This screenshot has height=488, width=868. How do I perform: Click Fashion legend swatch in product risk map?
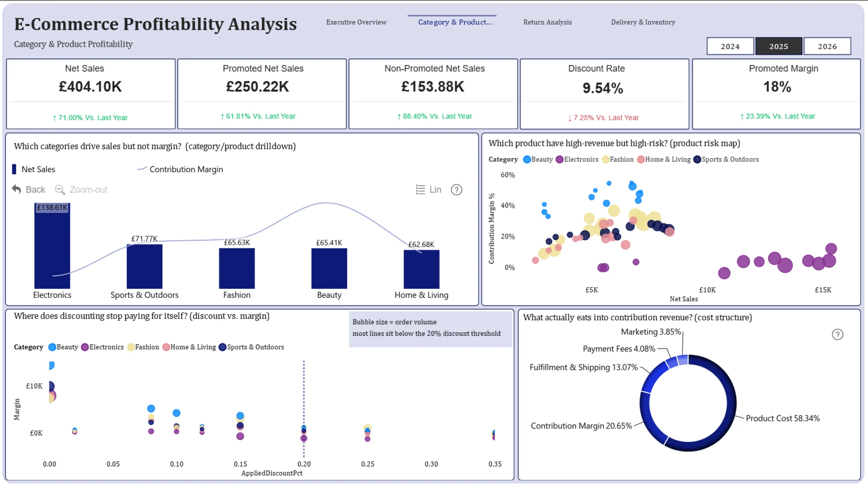coord(605,160)
